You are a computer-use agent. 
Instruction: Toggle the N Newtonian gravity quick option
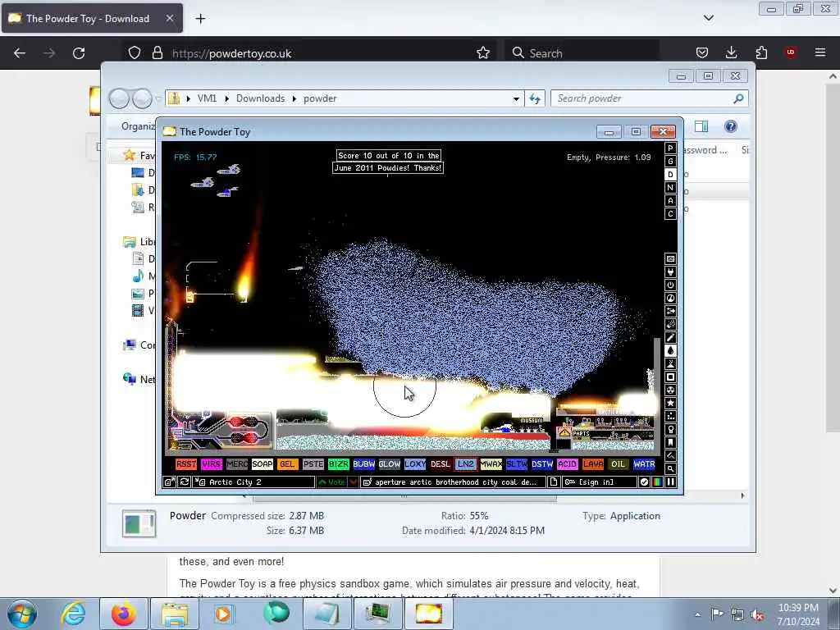pyautogui.click(x=670, y=188)
